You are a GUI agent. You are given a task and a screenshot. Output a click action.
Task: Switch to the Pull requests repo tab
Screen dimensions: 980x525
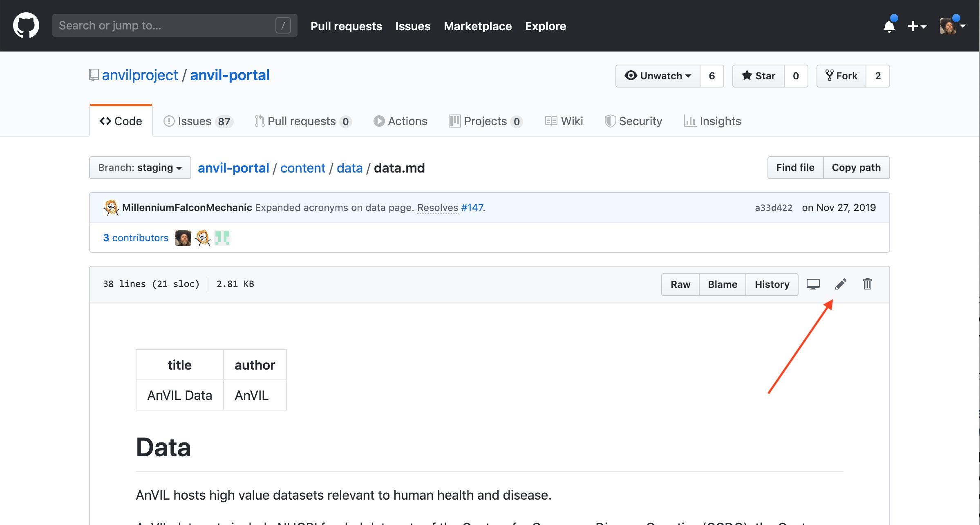pyautogui.click(x=303, y=121)
